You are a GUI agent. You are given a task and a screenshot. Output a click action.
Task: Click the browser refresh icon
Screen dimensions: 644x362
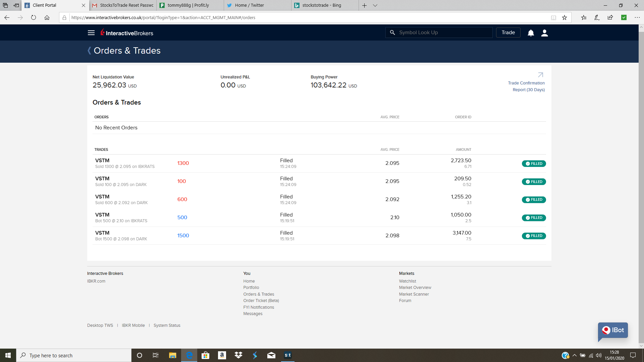[x=34, y=17]
